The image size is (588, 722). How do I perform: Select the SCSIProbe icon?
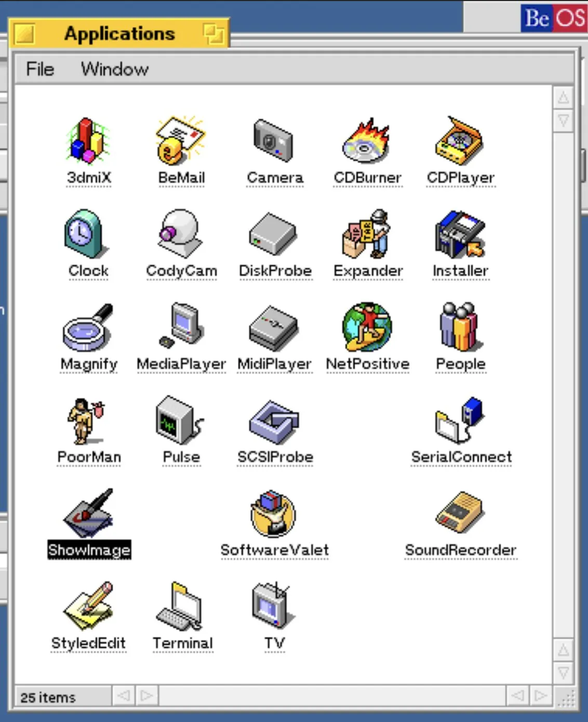point(274,421)
